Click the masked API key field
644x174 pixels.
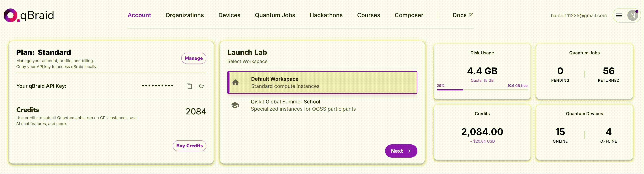pyautogui.click(x=158, y=86)
